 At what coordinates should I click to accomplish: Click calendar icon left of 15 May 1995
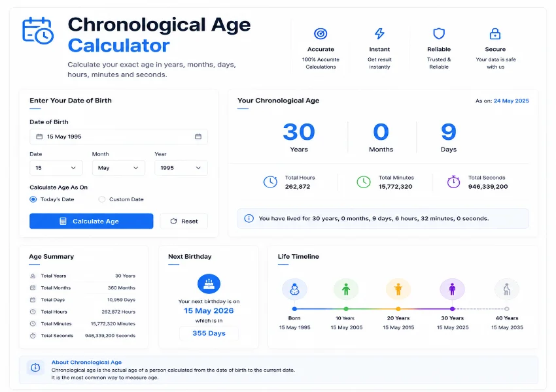39,137
